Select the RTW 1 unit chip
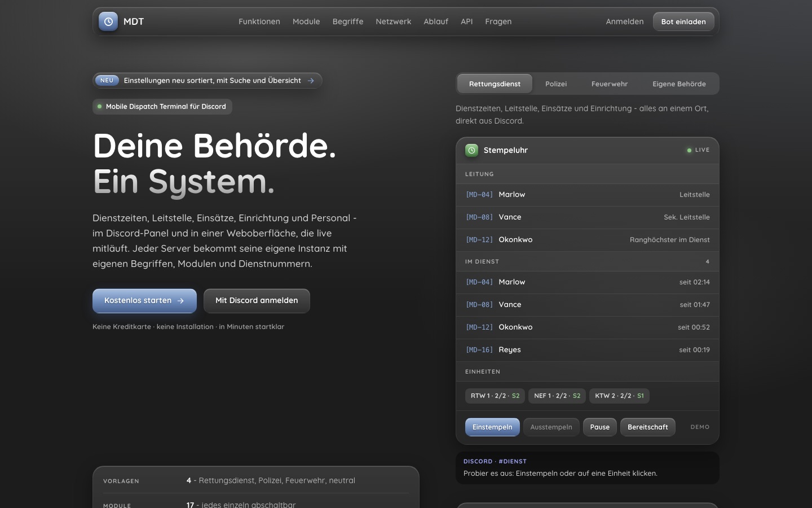Image resolution: width=812 pixels, height=508 pixels. pos(495,396)
